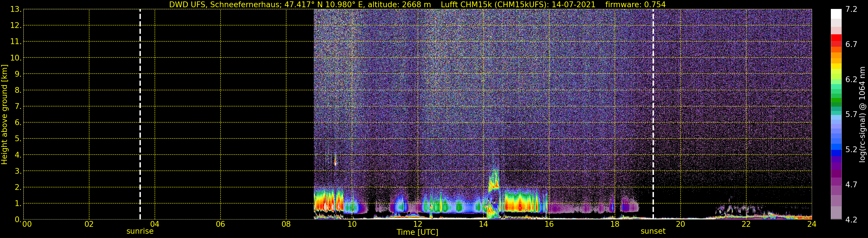Click the 'Time [UTC]' axis label
Viewport: 868px width, 238px height.
417,232
